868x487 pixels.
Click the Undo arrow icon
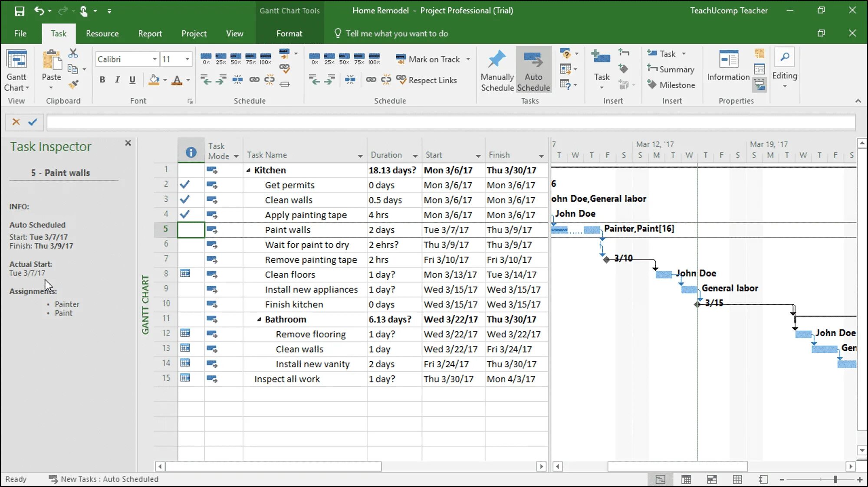tap(39, 11)
